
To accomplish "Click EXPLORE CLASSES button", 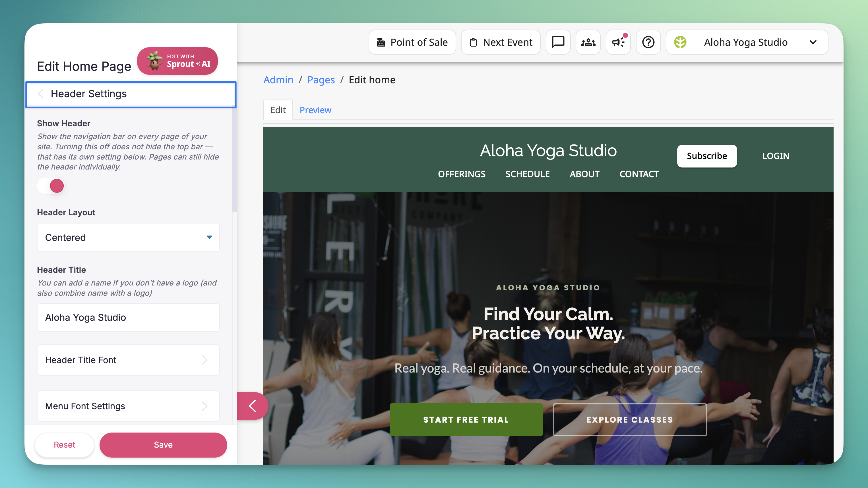I will pos(630,419).
